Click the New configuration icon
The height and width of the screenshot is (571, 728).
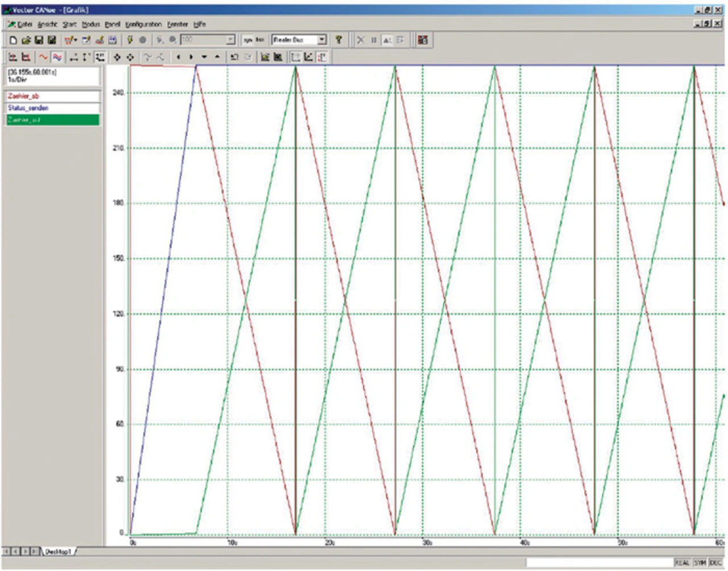tap(14, 40)
